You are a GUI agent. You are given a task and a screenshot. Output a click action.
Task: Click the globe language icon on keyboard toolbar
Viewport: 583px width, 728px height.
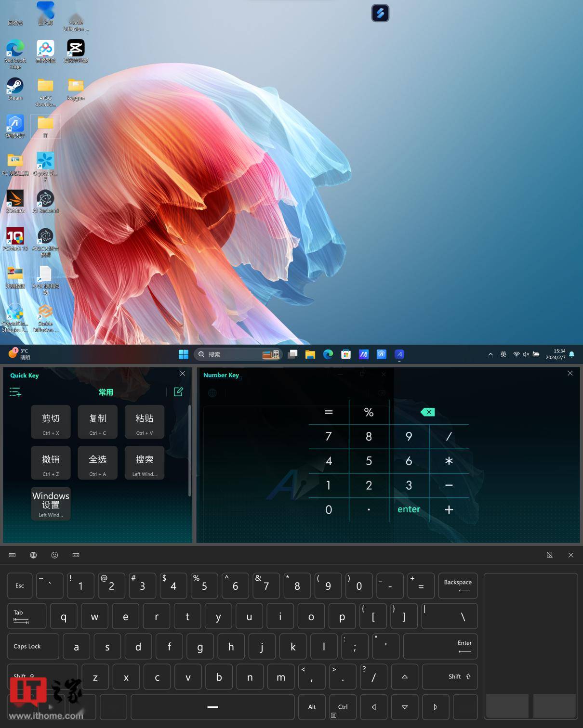(33, 555)
